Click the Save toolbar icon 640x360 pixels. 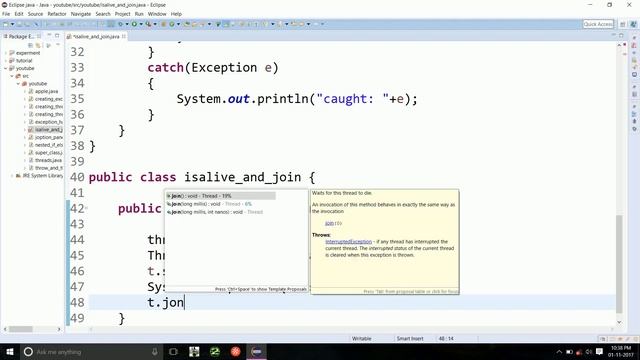(19, 24)
